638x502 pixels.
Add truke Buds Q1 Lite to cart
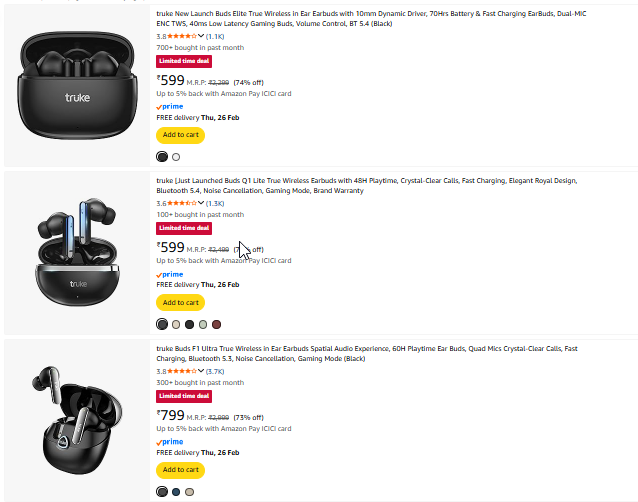(181, 303)
